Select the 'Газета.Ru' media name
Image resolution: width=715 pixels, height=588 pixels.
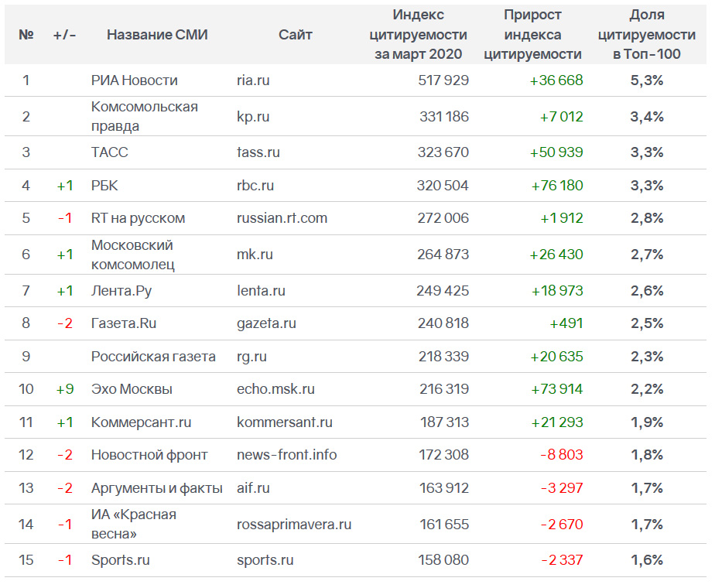124,323
